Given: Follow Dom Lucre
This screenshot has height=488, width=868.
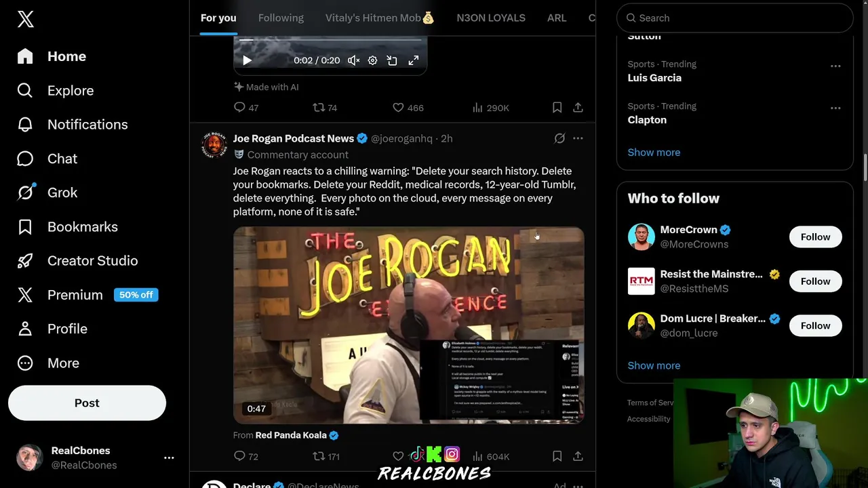Looking at the screenshot, I should (815, 325).
